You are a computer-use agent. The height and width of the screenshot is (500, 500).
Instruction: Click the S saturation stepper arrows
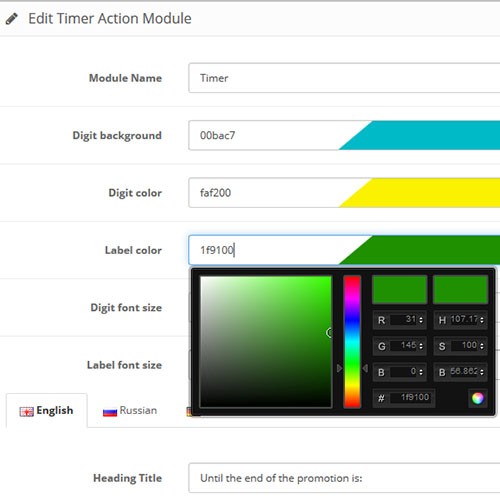tap(482, 346)
